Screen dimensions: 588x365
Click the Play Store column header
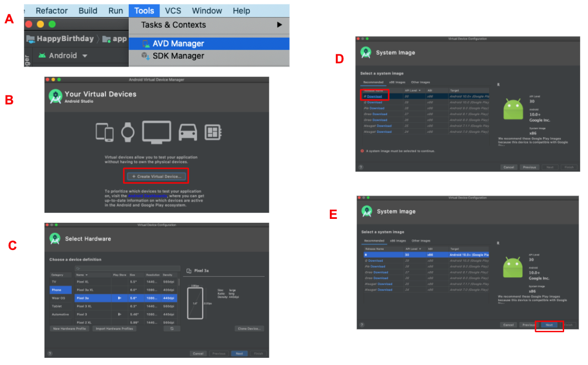[119, 275]
